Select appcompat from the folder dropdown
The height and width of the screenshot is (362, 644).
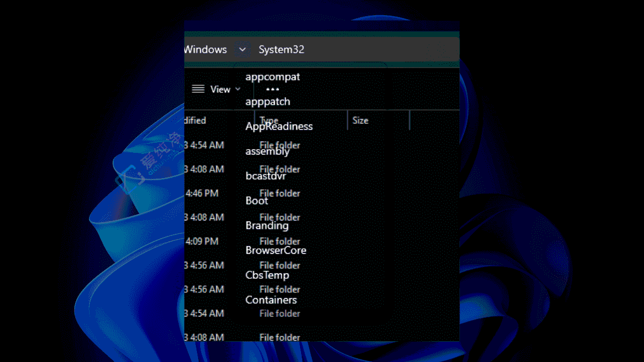pos(273,77)
